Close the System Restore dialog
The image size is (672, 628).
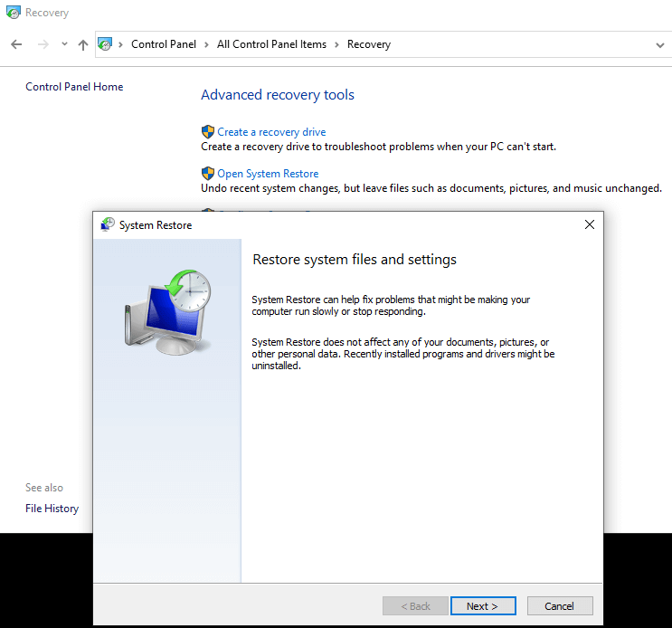coord(590,224)
